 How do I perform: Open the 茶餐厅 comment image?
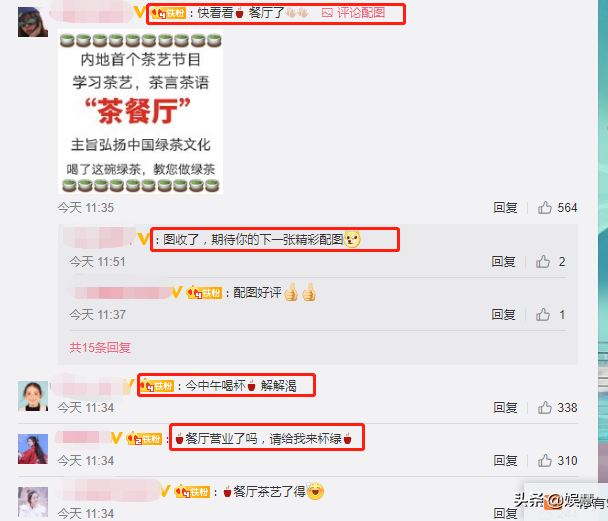click(x=140, y=111)
